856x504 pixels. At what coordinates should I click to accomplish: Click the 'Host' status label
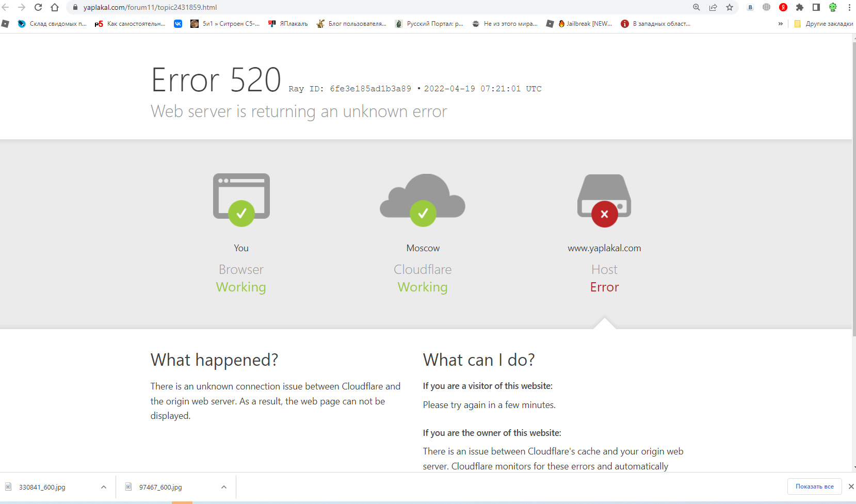point(604,270)
